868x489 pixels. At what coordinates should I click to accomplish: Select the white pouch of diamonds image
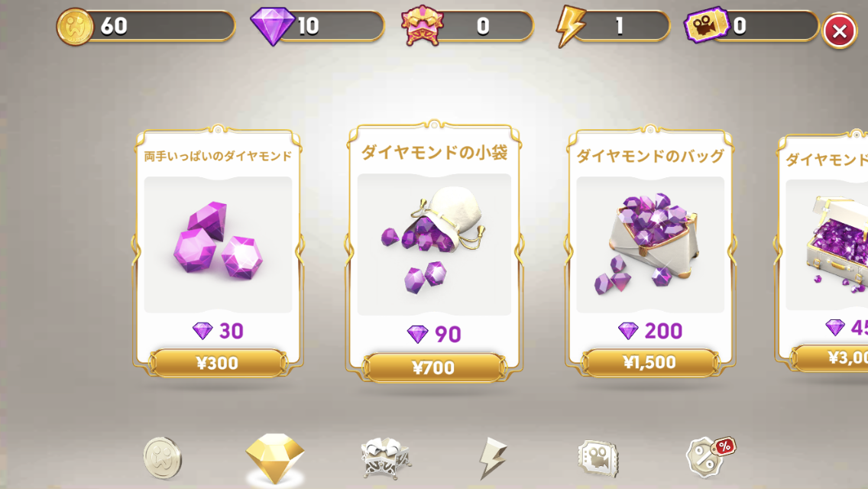coord(434,244)
